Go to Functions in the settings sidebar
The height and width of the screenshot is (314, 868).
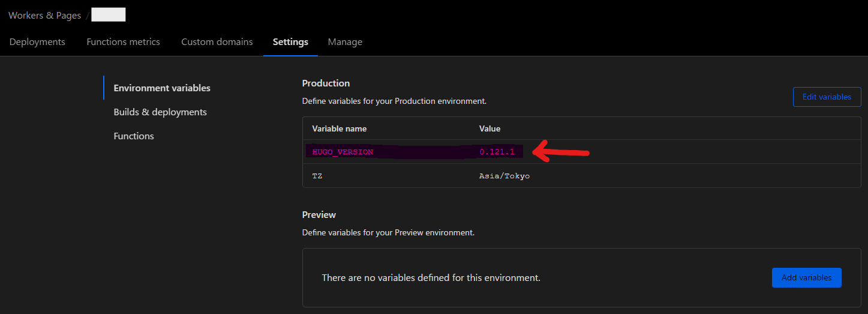134,136
